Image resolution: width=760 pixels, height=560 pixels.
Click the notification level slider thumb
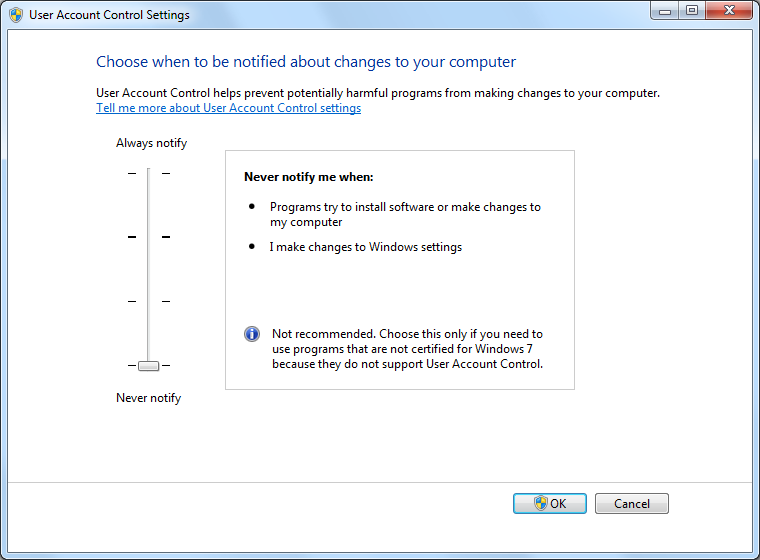tap(148, 366)
